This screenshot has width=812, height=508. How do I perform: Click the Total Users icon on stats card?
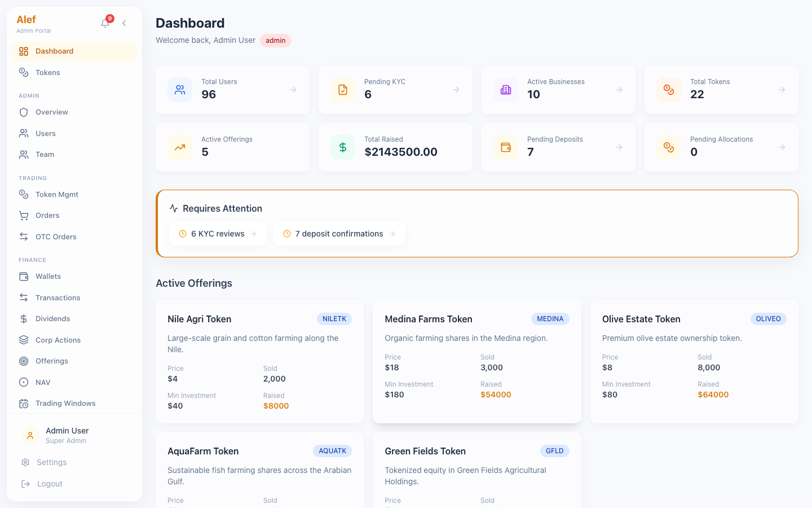pyautogui.click(x=179, y=89)
